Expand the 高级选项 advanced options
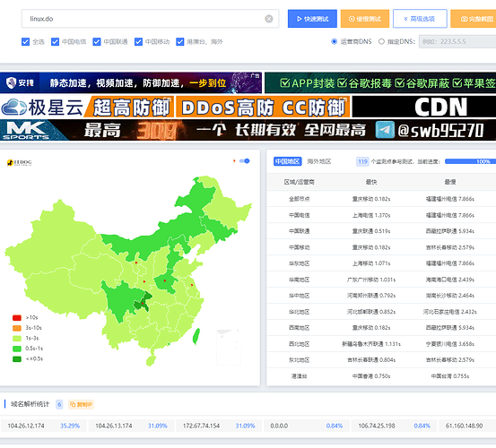The height and width of the screenshot is (448, 496). (420, 19)
